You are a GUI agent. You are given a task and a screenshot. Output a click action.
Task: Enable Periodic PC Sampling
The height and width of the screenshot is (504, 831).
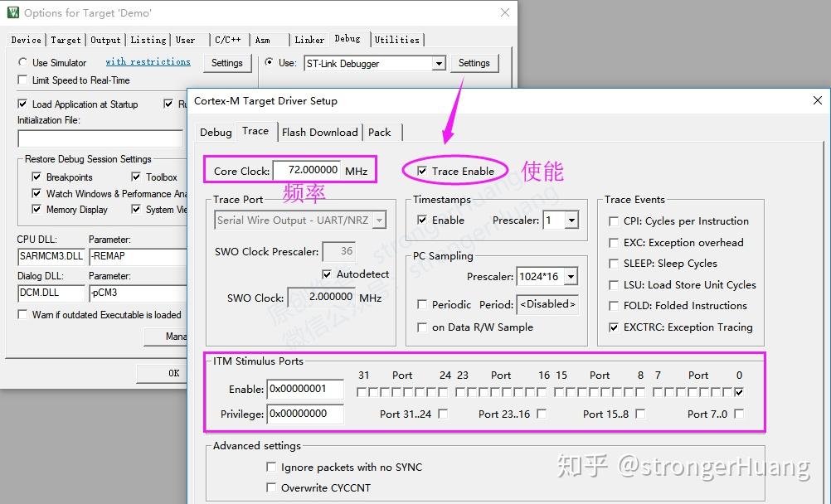[422, 304]
